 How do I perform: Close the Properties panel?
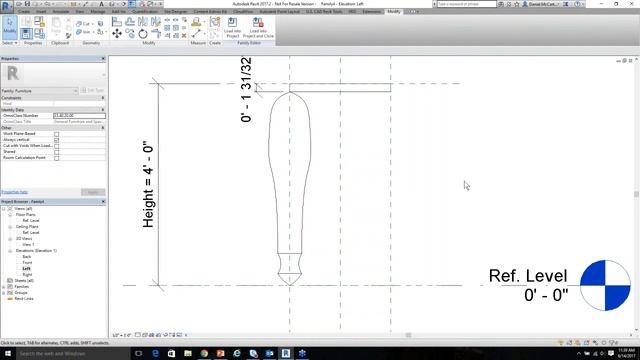pos(103,59)
